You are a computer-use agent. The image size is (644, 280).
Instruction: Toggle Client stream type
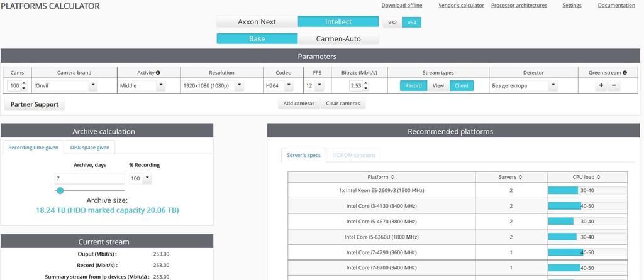pyautogui.click(x=462, y=85)
